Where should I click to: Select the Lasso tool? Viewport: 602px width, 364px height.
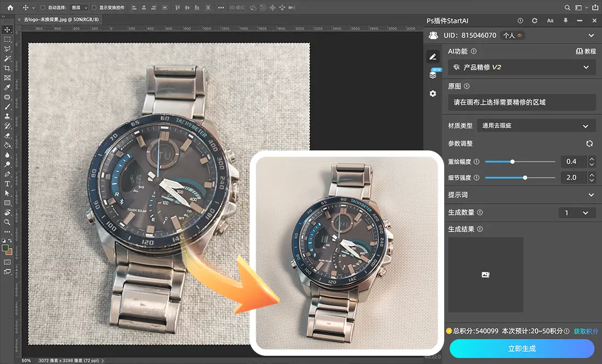pos(7,48)
